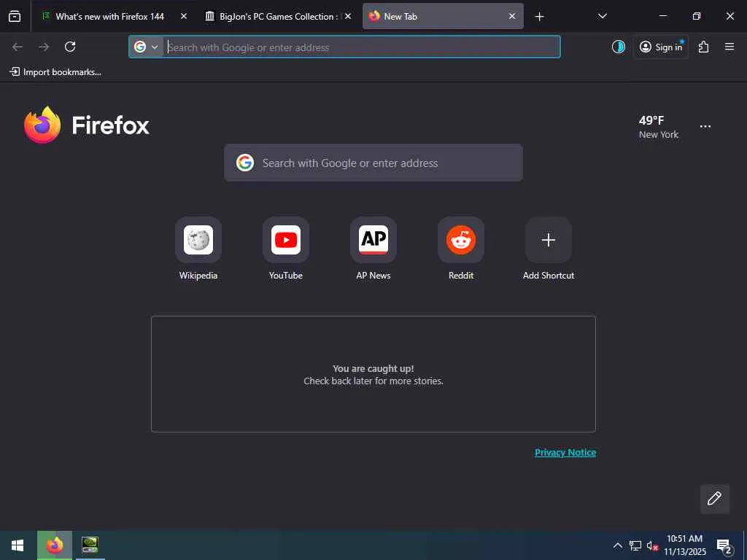Open the half-circle toolbar icon beside Sign in
Viewport: 747px width, 560px height.
[x=619, y=47]
